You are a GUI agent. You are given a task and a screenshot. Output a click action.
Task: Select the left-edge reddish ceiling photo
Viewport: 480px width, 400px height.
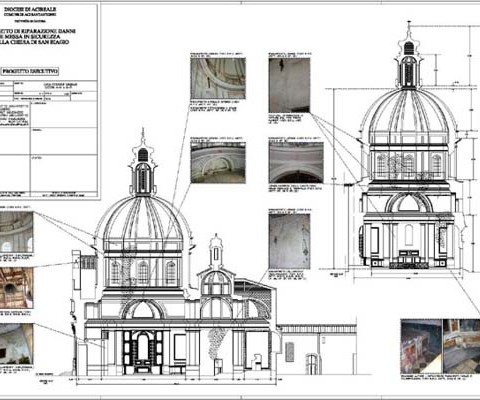coord(16,288)
